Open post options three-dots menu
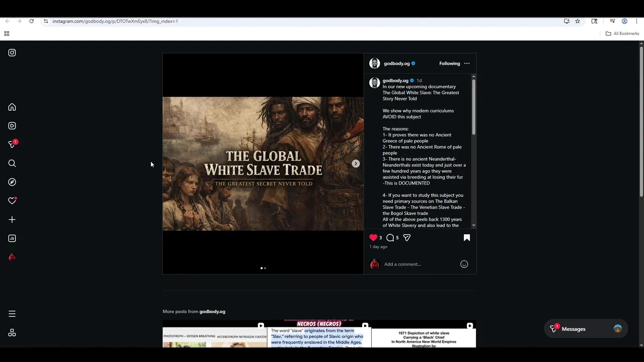Viewport: 644px width, 362px height. pos(467,63)
